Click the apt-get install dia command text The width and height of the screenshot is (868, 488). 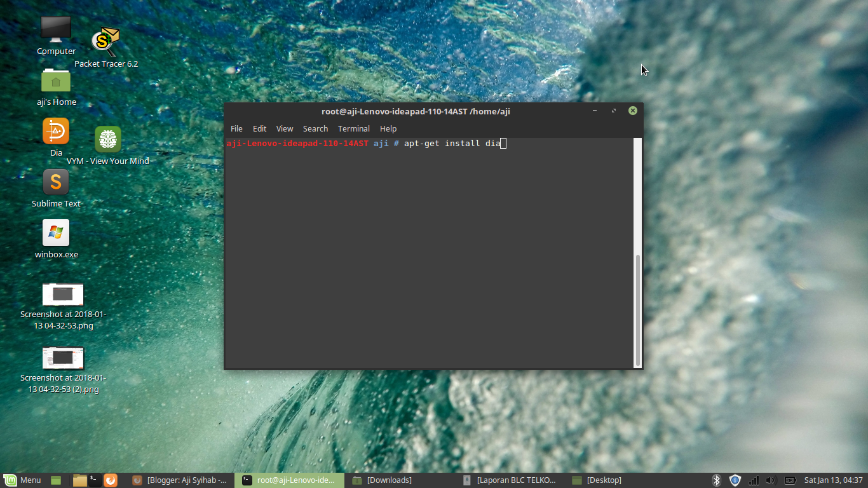point(452,144)
